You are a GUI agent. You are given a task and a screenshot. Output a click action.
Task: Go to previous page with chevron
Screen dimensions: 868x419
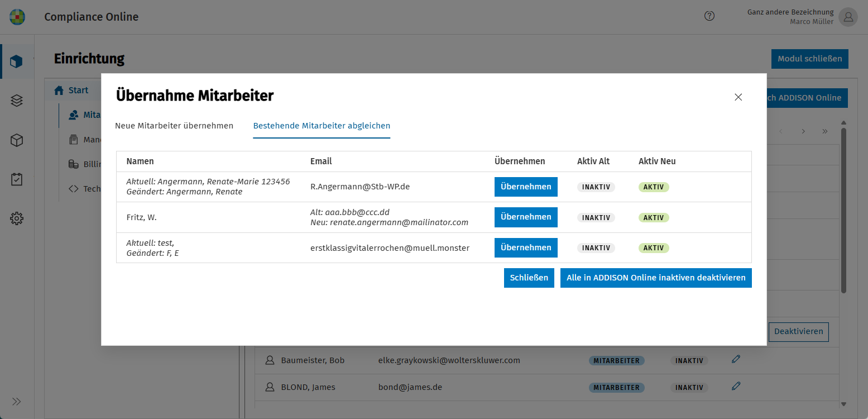click(x=781, y=131)
